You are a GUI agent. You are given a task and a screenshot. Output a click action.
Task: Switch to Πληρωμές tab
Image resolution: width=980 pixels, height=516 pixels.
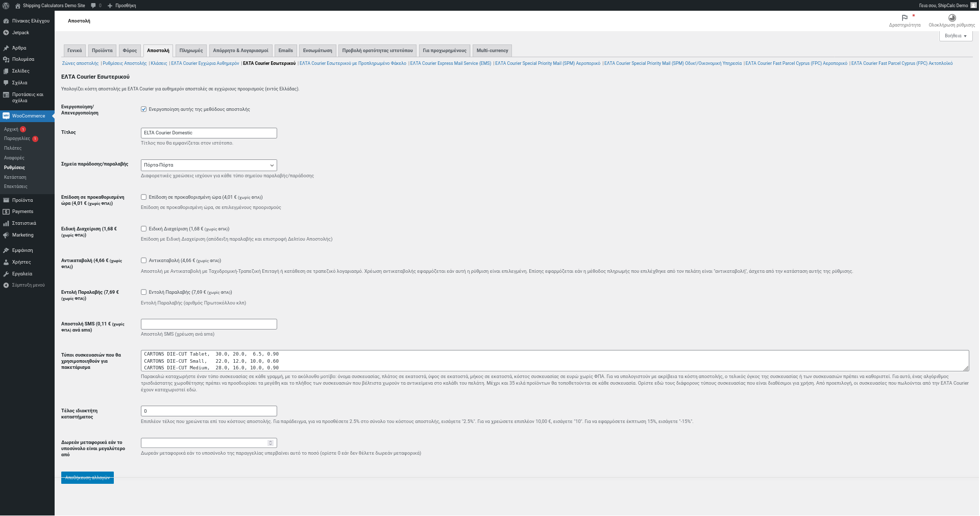[191, 51]
